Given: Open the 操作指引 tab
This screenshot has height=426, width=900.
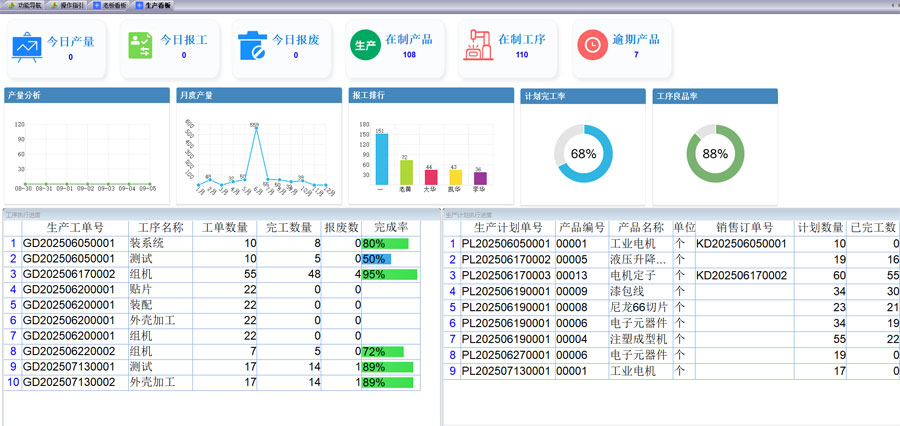Looking at the screenshot, I should (68, 5).
